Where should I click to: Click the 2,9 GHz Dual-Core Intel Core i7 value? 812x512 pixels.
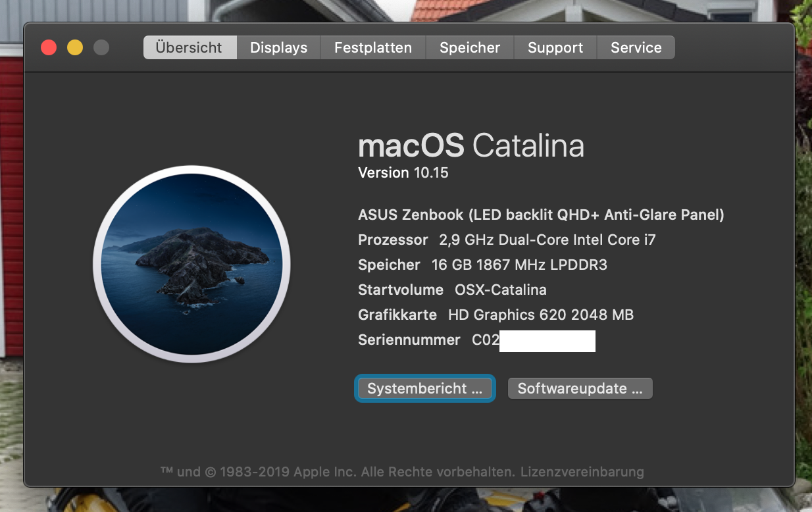[x=547, y=240]
